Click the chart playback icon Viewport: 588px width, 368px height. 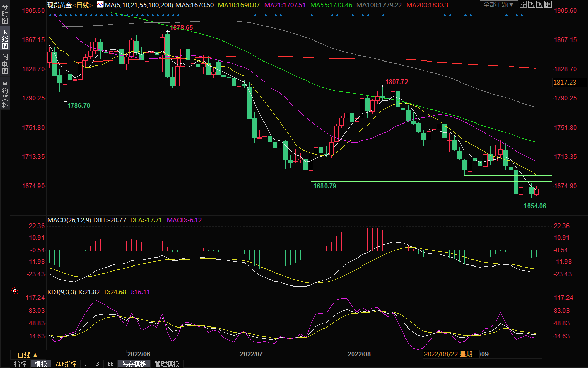(x=540, y=5)
